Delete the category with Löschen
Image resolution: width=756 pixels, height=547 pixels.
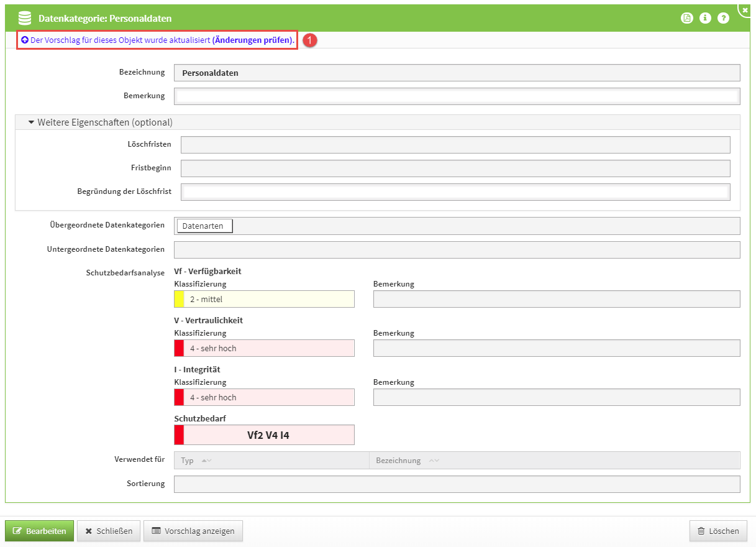(x=718, y=531)
